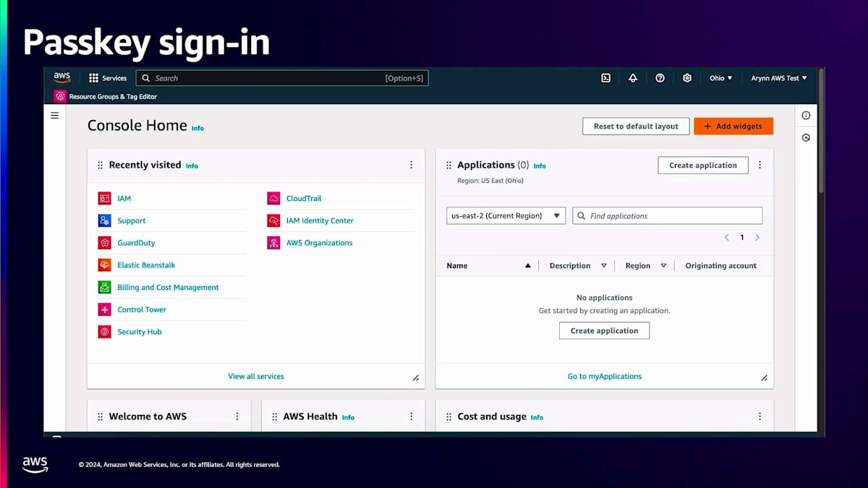Click the CloudTrail service icon
868x488 pixels.
click(x=273, y=198)
